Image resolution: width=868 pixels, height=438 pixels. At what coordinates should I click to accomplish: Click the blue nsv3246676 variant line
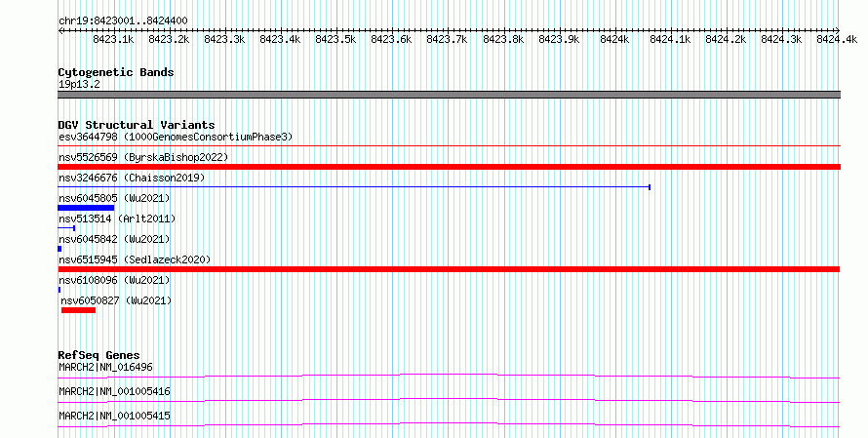(354, 187)
